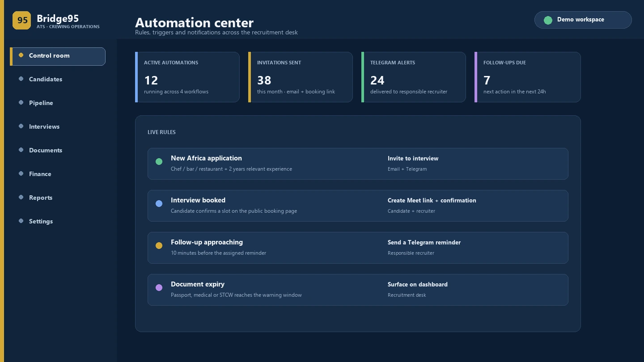Navigate to Interviews

click(x=44, y=126)
